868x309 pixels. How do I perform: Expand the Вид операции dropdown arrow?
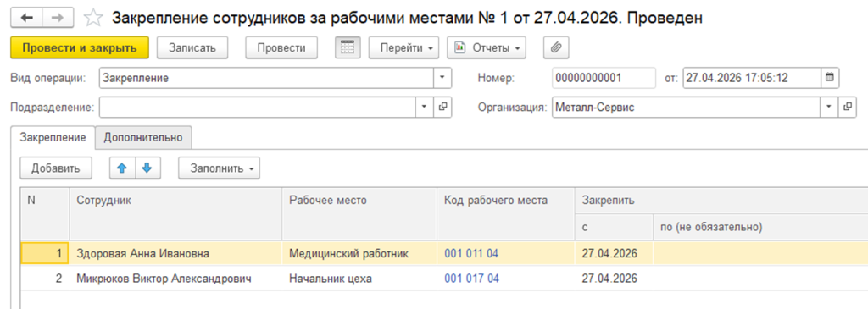(442, 78)
